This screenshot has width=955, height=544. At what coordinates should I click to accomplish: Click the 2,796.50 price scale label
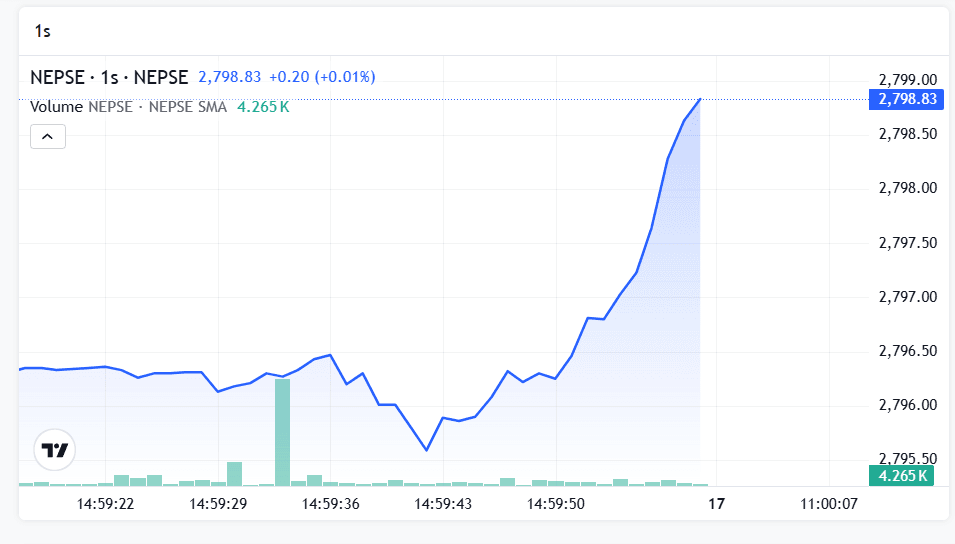click(x=907, y=351)
